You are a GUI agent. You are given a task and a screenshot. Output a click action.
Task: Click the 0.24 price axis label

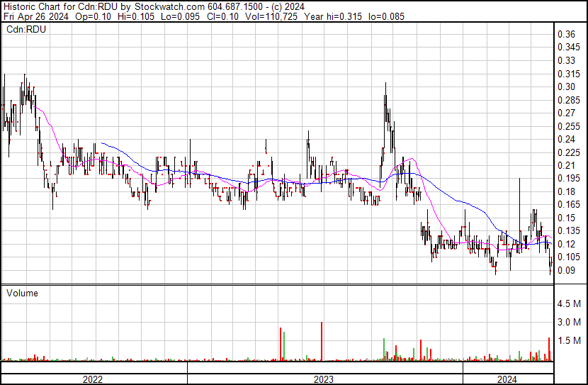point(566,139)
